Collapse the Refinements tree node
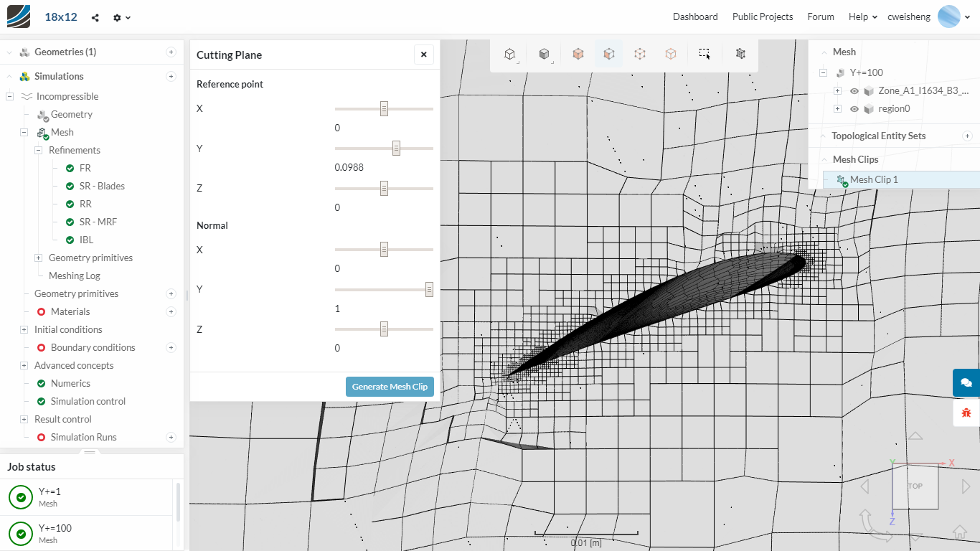Viewport: 980px width, 551px height. [x=39, y=150]
